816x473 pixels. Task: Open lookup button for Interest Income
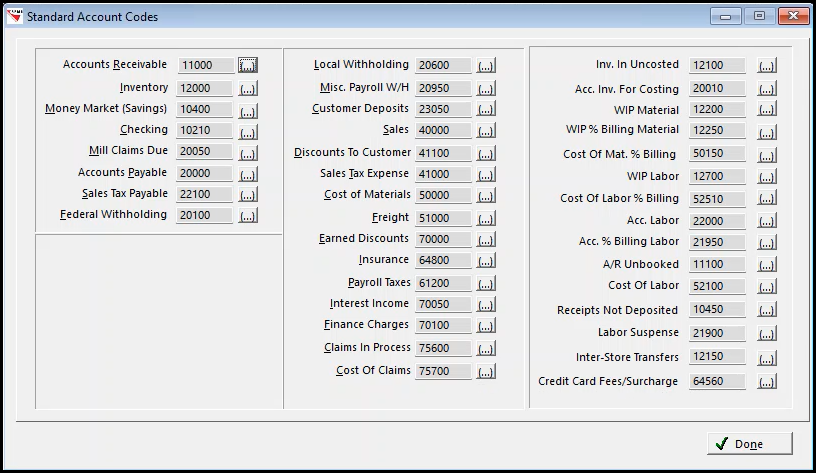click(x=486, y=304)
